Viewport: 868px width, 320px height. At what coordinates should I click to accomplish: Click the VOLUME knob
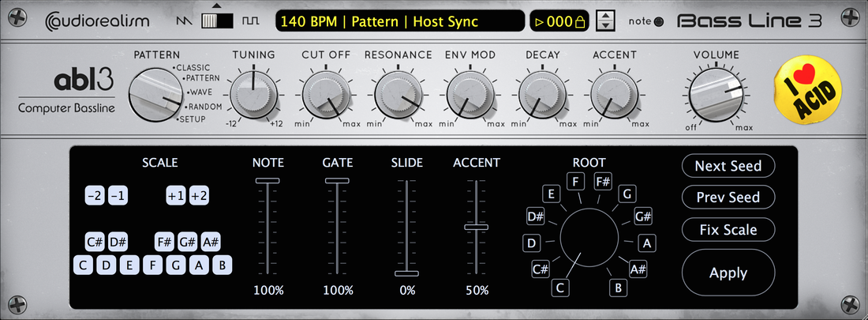(x=717, y=96)
